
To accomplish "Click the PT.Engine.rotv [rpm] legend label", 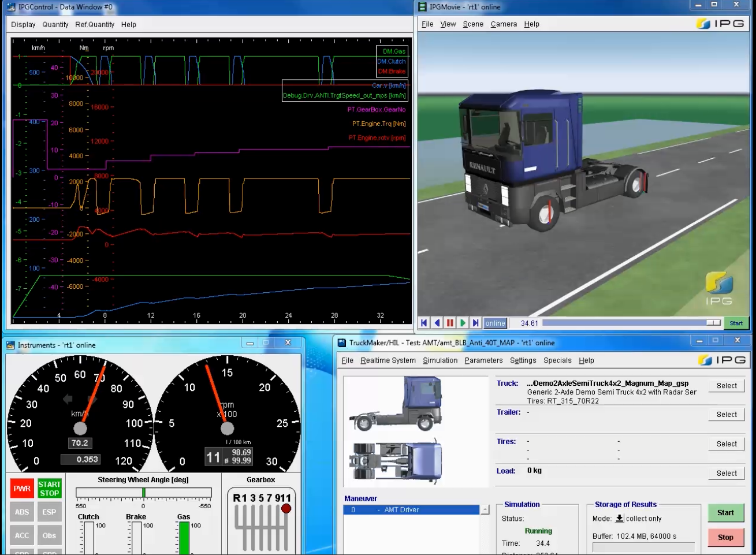I will [377, 138].
